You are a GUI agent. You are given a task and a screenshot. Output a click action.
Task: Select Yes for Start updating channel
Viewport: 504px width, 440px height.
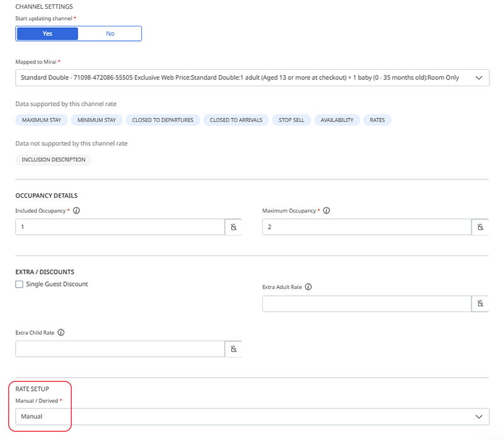pyautogui.click(x=47, y=33)
